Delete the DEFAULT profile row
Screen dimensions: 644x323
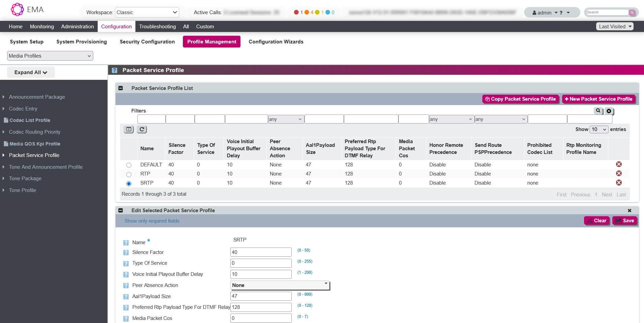tap(619, 164)
